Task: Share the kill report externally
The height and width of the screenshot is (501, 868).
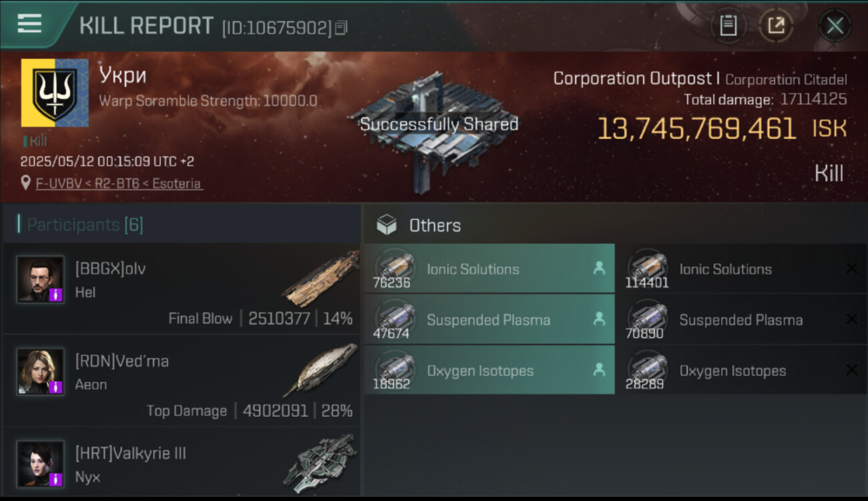Action: coord(776,26)
